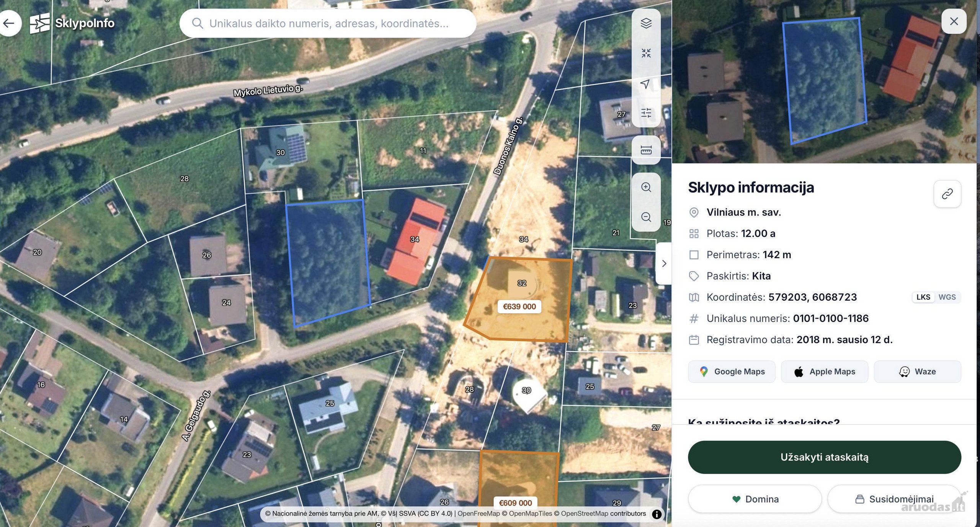Click the Sklypo informacija heading
The image size is (980, 527).
pos(751,187)
